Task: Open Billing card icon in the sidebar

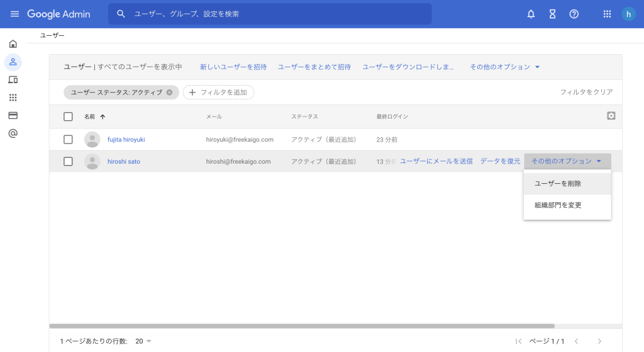Action: [x=13, y=115]
